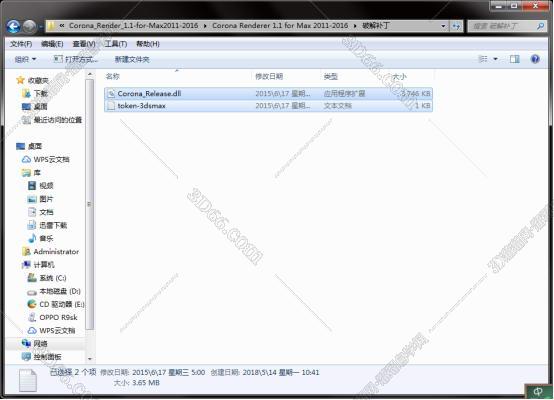Click the Back navigation arrow

(13, 27)
